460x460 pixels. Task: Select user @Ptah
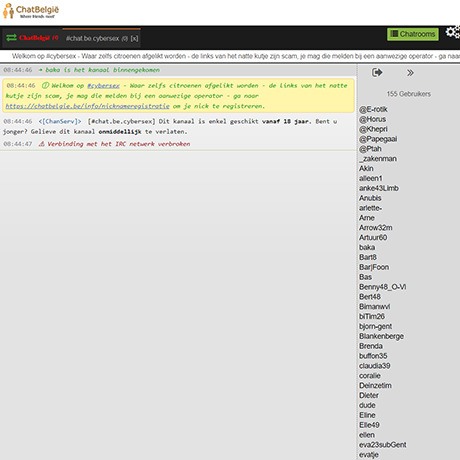click(370, 149)
